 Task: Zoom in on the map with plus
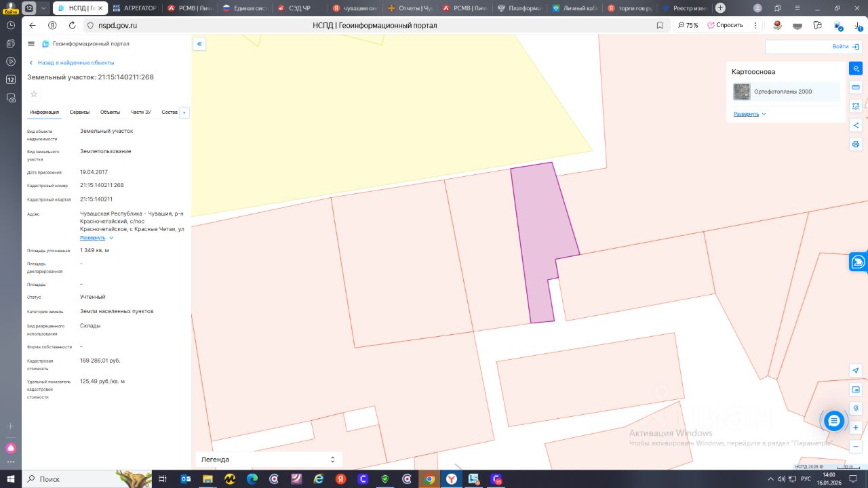click(x=856, y=428)
